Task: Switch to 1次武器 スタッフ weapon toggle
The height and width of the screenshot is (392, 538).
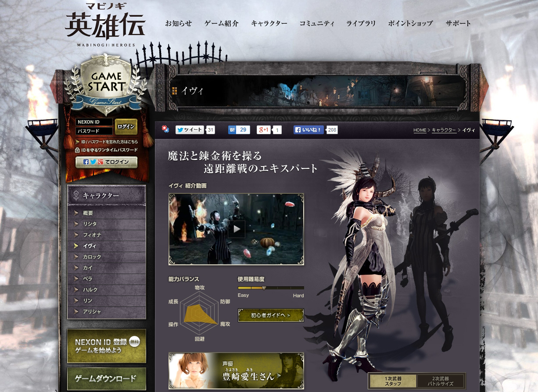Action: click(x=393, y=381)
